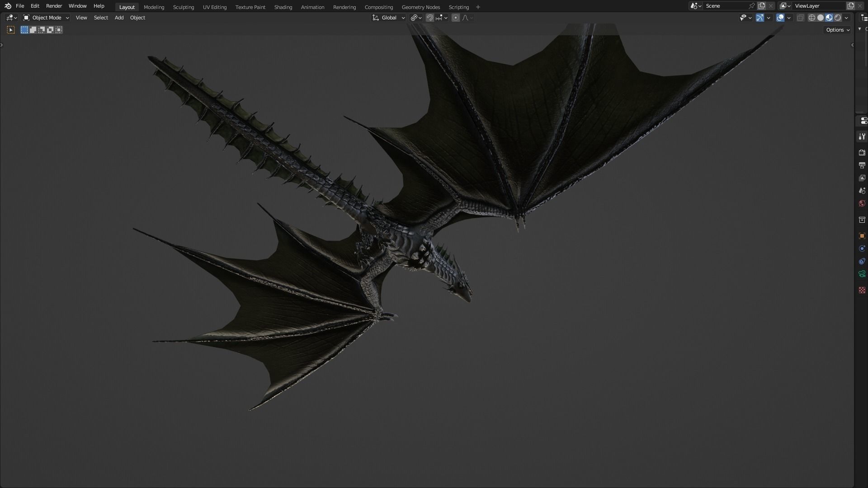Click the Blender logo menu icon
868x488 pixels.
[8, 6]
